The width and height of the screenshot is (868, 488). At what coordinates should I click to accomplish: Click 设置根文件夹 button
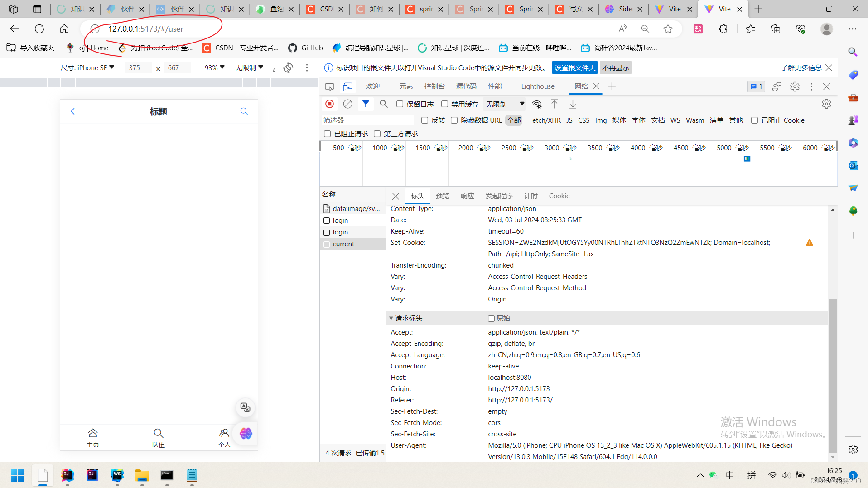[x=574, y=68]
